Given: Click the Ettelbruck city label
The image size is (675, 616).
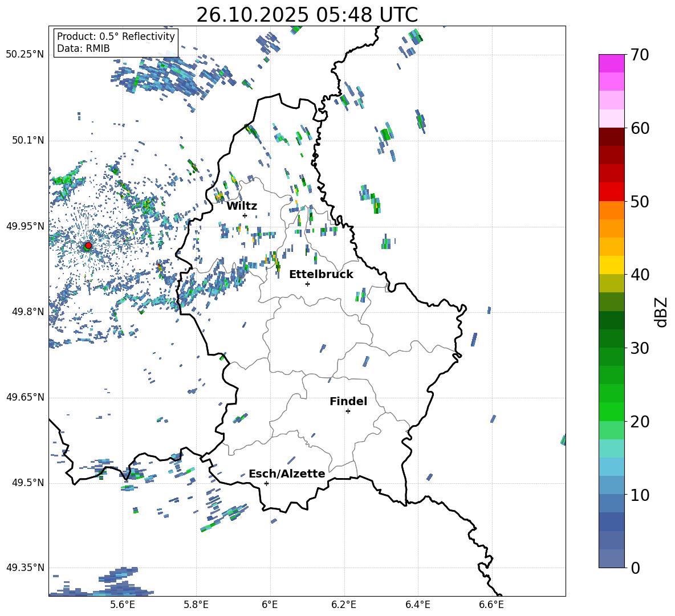Looking at the screenshot, I should click(321, 274).
